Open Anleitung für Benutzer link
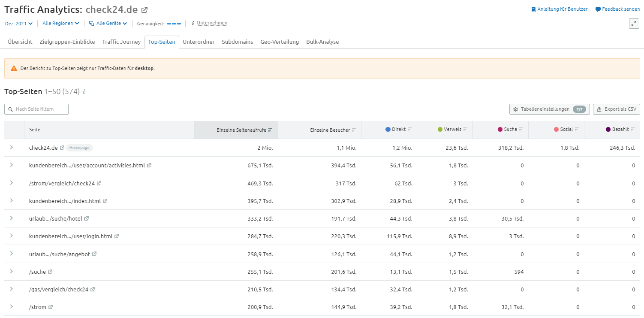 559,9
